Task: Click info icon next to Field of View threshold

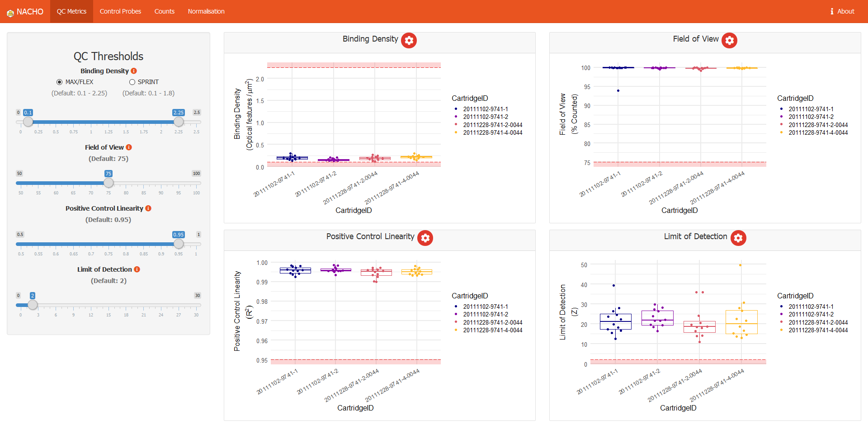Action: 129,147
